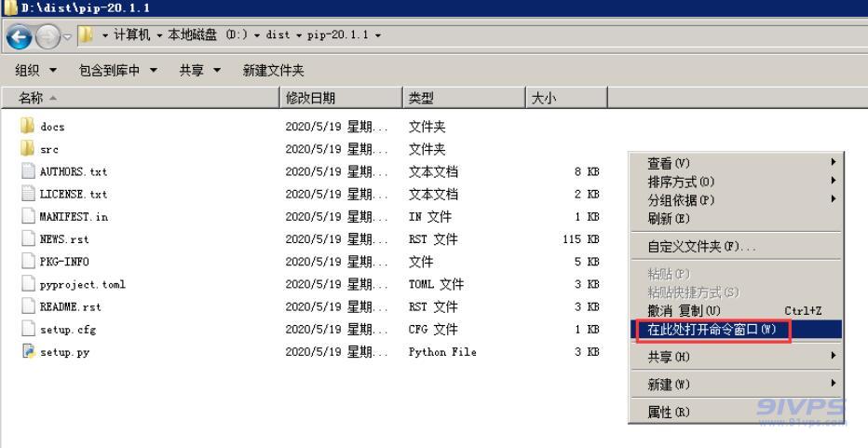Choose 属性(R) in the context menu

coord(736,412)
